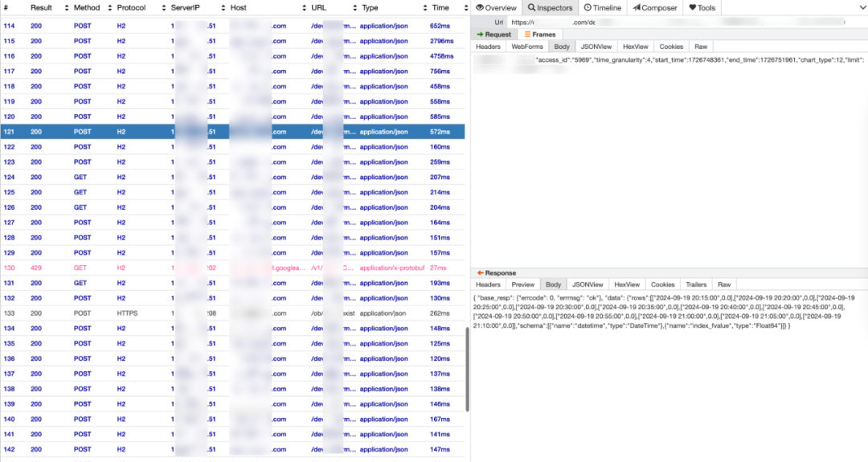Switch to the Inspectors tab
Viewport: 868px width, 462px height.
point(551,8)
